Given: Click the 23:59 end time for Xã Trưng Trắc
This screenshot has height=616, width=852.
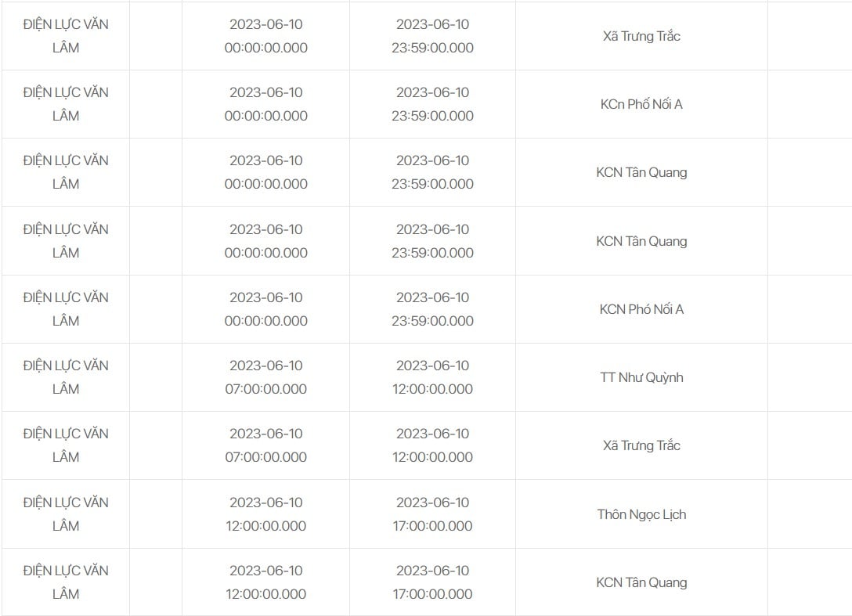Looking at the screenshot, I should 432,36.
